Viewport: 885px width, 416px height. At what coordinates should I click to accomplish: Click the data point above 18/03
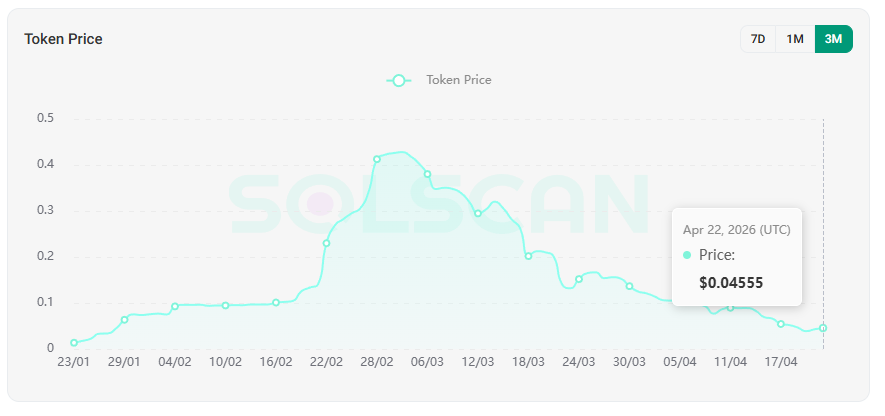528,256
